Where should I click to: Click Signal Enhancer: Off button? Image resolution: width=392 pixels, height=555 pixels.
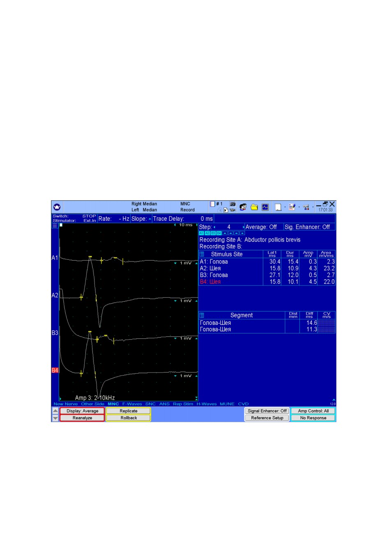coord(267,411)
